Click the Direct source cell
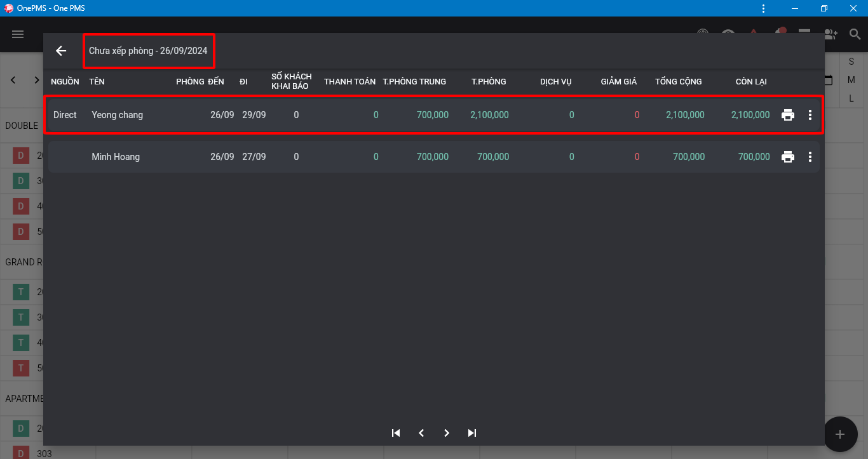The height and width of the screenshot is (459, 868). [x=65, y=115]
